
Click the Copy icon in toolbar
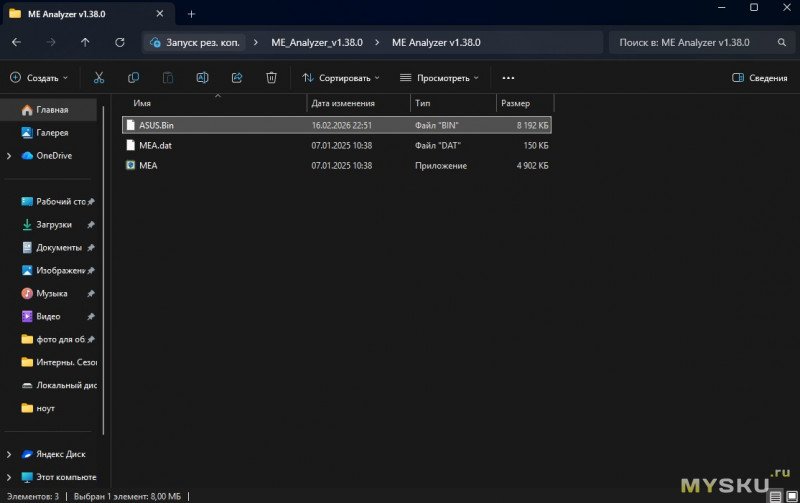[x=133, y=77]
